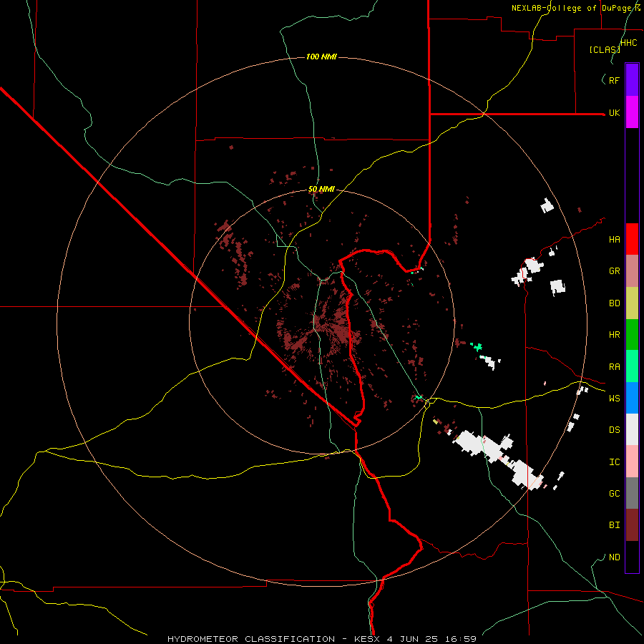The height and width of the screenshot is (644, 644).
Task: Click the [CLAS] label
Action: pyautogui.click(x=605, y=49)
